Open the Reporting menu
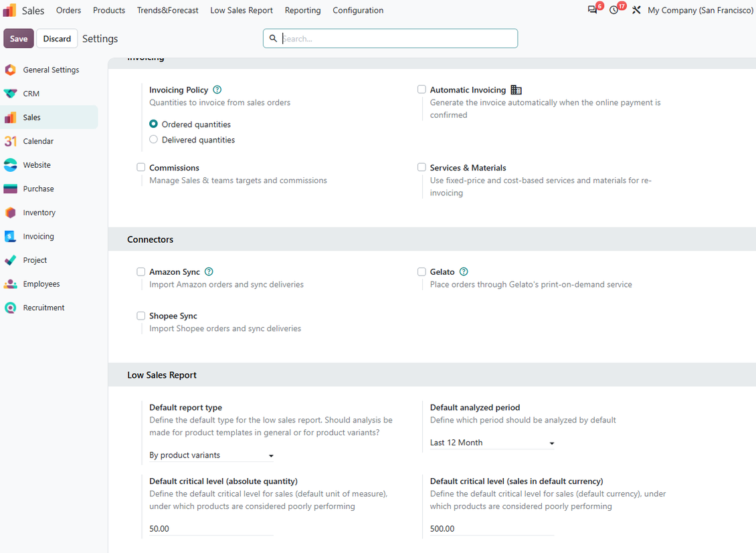The width and height of the screenshot is (756, 553). [302, 10]
